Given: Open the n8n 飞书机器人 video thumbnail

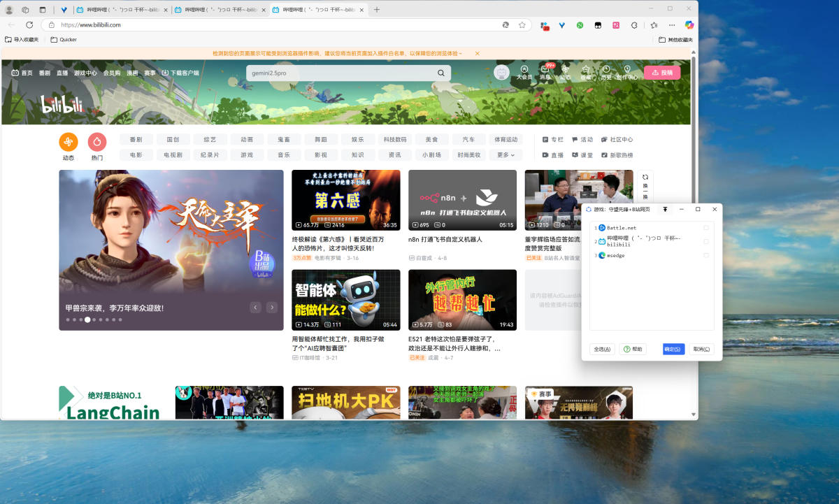Looking at the screenshot, I should point(462,200).
